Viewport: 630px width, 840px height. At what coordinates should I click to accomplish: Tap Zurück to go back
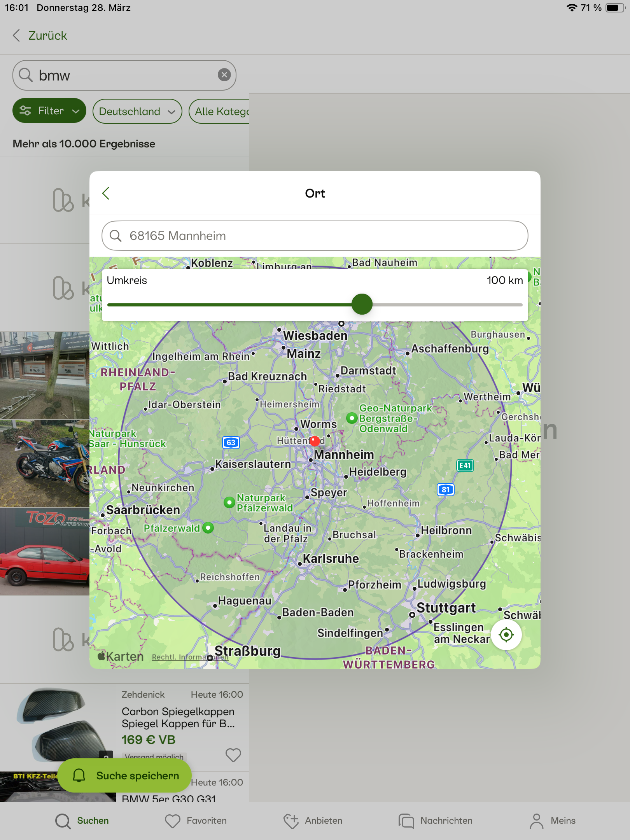pyautogui.click(x=40, y=35)
